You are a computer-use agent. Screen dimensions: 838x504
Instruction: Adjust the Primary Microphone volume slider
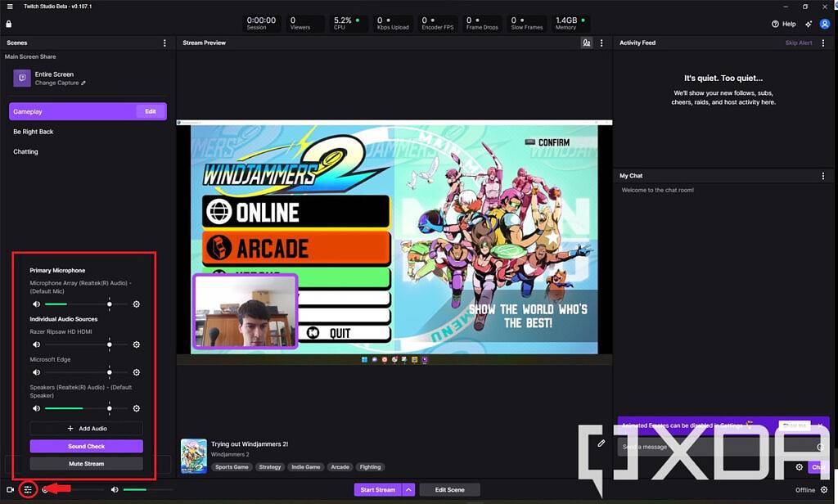pyautogui.click(x=109, y=304)
